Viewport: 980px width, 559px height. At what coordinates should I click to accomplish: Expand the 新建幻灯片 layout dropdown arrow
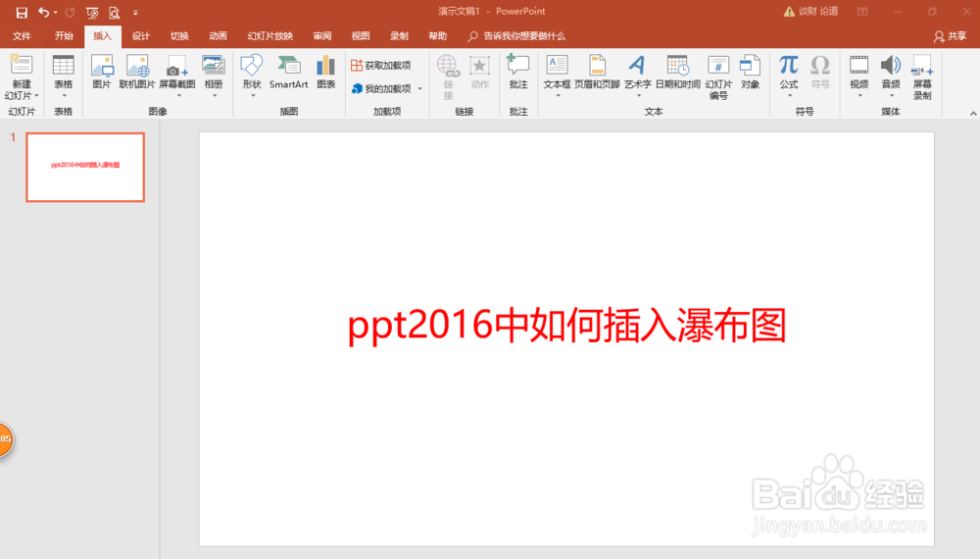tap(36, 96)
